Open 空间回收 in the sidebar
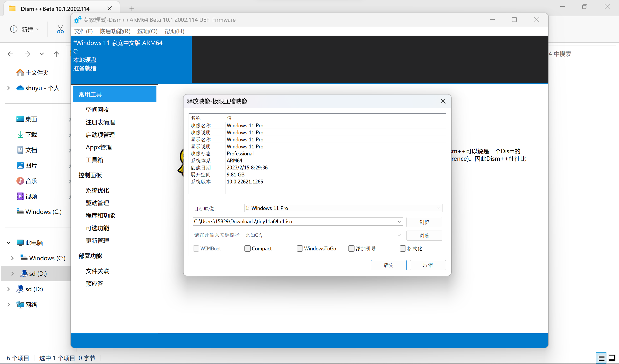Screen dimensions: 619x364 [x=97, y=109]
